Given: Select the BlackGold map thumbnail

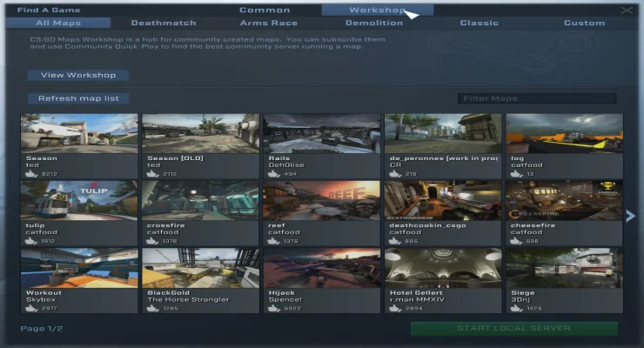Looking at the screenshot, I should (200, 268).
